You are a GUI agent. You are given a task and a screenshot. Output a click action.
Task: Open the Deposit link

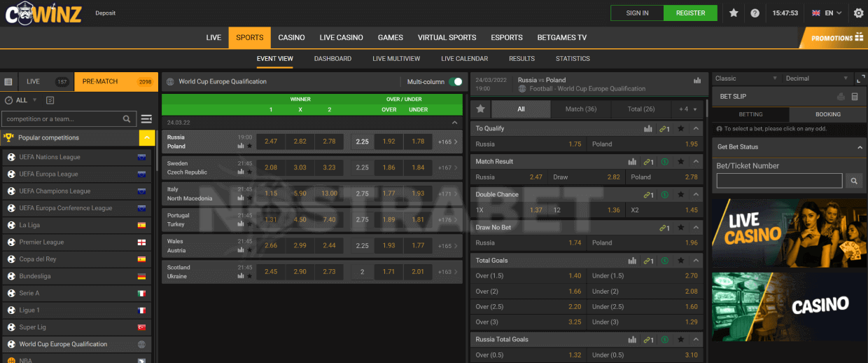pos(105,13)
